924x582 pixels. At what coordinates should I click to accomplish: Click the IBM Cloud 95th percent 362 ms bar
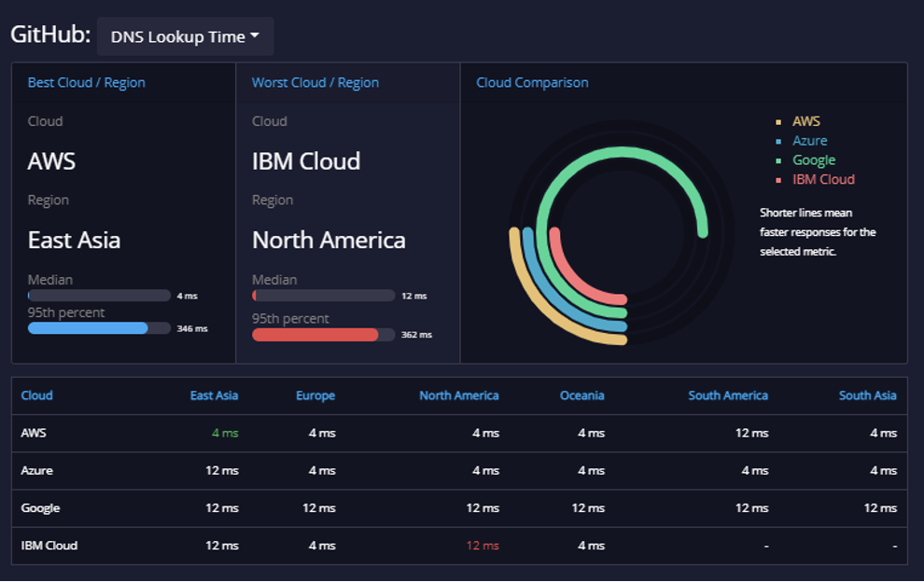click(x=324, y=335)
